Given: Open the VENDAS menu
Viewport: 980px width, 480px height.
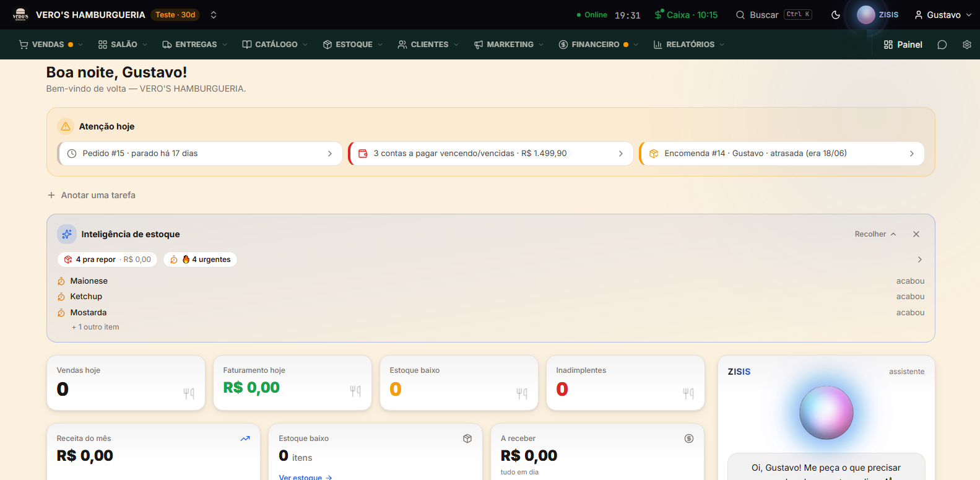Looking at the screenshot, I should click(50, 45).
